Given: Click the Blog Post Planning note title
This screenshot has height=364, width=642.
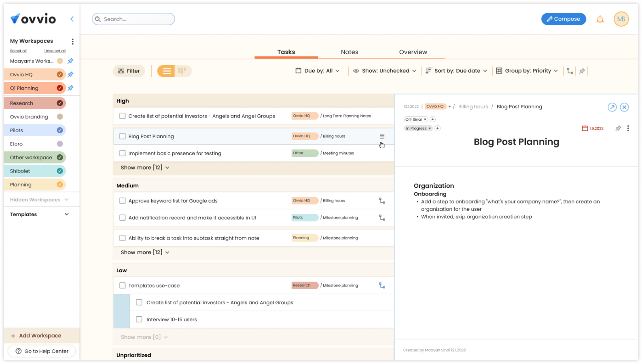Looking at the screenshot, I should (x=516, y=142).
